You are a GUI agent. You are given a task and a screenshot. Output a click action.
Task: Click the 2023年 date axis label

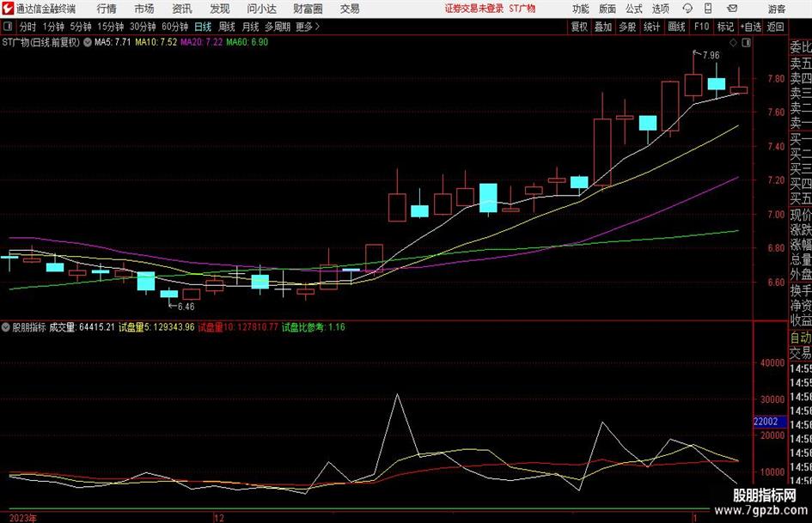tap(23, 518)
